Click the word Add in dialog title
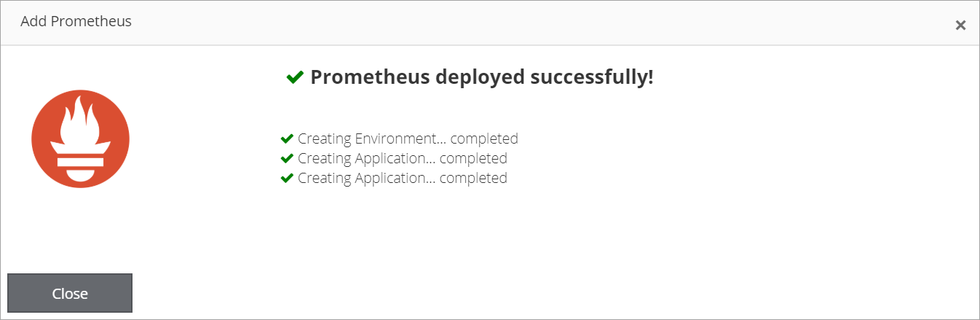980x320 pixels. [x=33, y=21]
